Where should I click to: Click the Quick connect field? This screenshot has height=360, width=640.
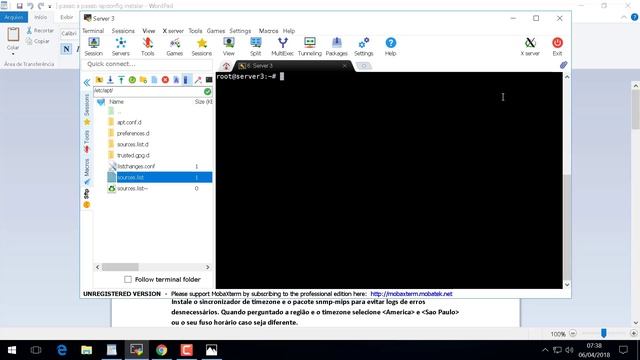[147, 64]
